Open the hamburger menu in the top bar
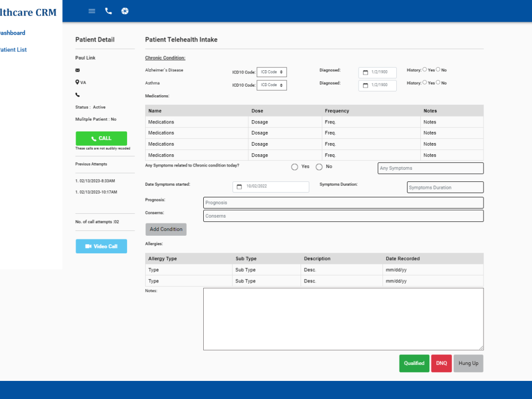 coord(92,11)
